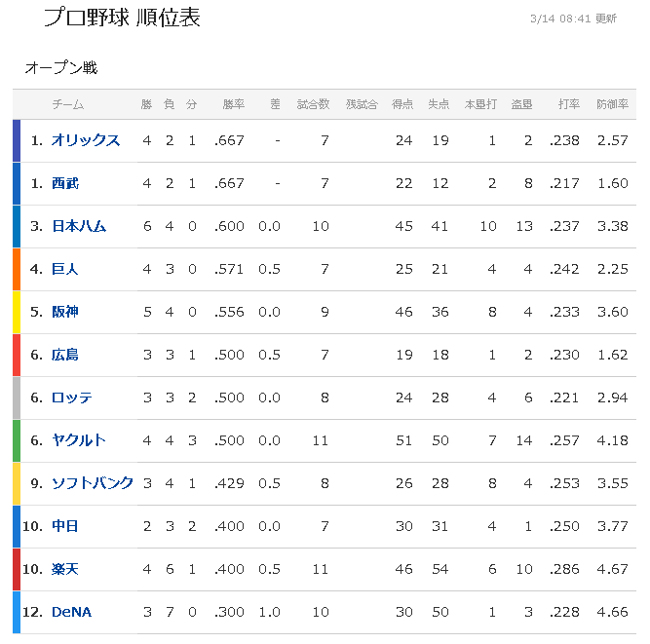Open the 中日 team link
This screenshot has height=644, width=650.
[65, 526]
